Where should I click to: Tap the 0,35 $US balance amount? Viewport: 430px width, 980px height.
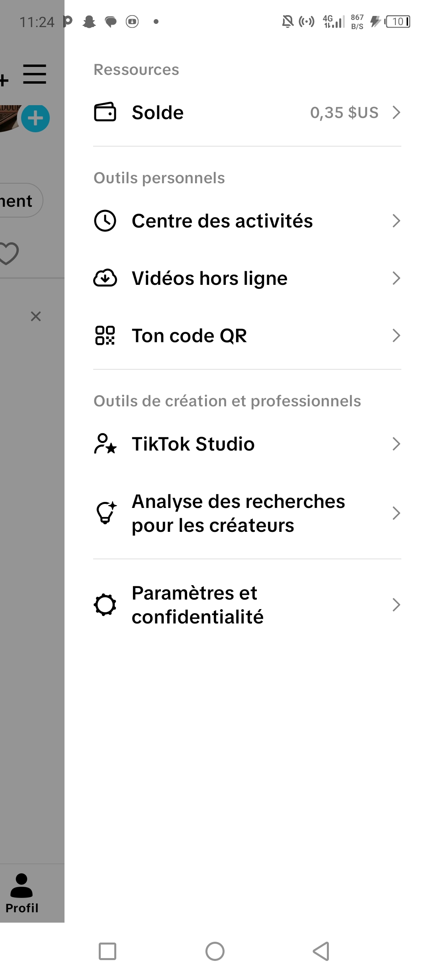point(344,113)
